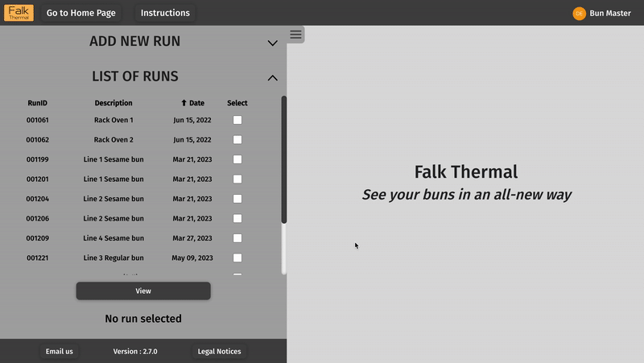
Task: Sort runs by the Date arrow icon
Action: [x=184, y=103]
